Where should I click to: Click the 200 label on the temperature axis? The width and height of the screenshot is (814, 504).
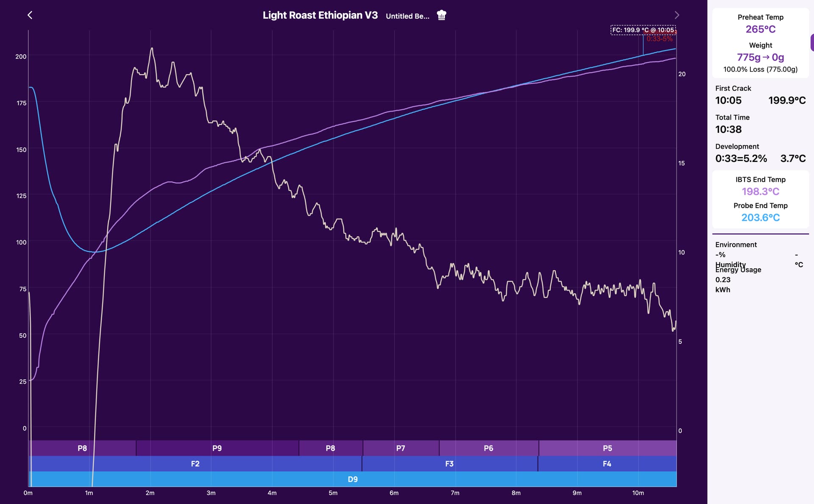tap(21, 57)
